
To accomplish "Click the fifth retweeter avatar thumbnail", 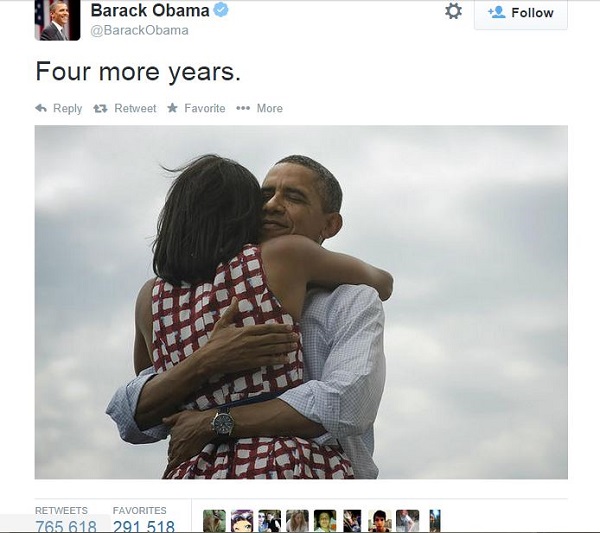I will [325, 521].
